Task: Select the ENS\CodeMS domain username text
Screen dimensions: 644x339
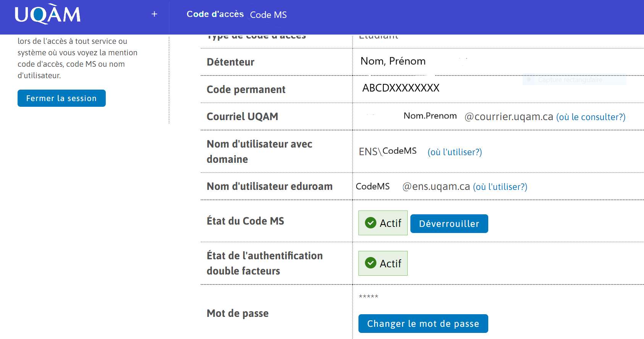Action: [x=387, y=151]
